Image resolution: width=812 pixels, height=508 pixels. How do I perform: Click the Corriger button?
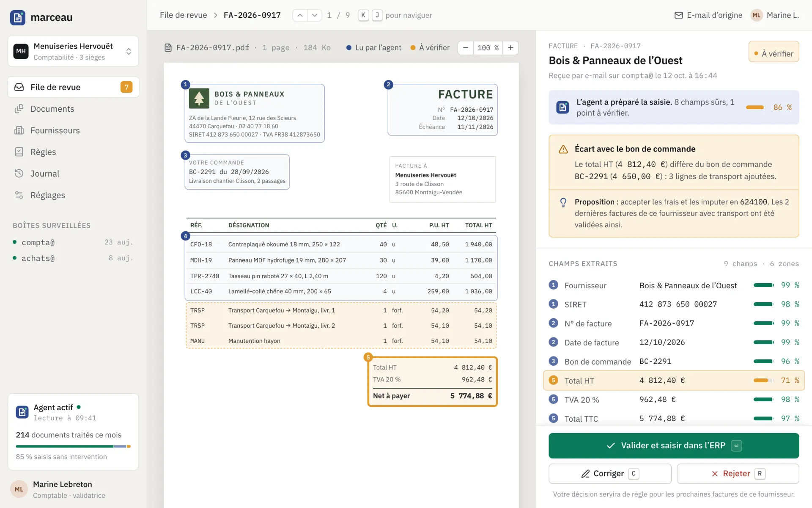click(610, 474)
